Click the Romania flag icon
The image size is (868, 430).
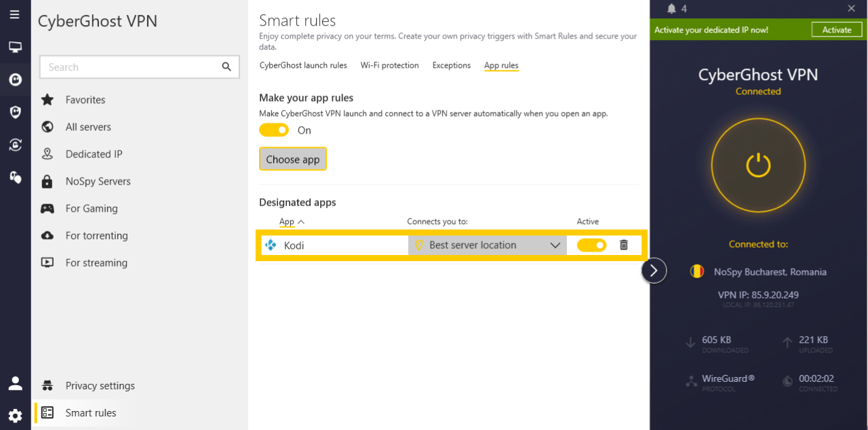click(x=697, y=271)
